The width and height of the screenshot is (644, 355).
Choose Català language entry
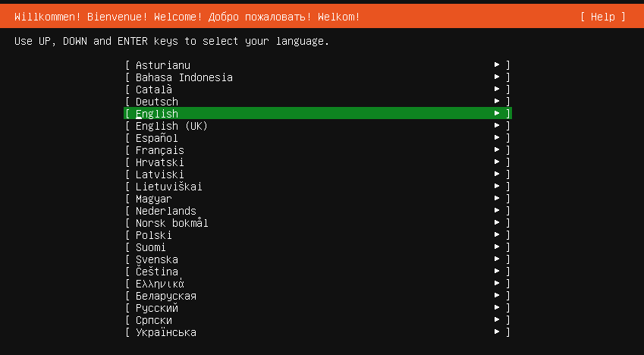[x=318, y=90]
